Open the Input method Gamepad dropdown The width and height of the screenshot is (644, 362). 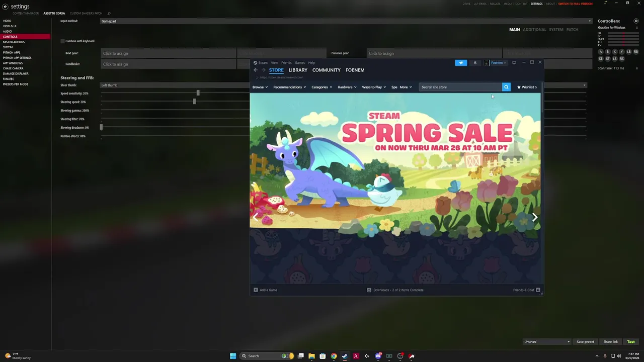pos(346,21)
